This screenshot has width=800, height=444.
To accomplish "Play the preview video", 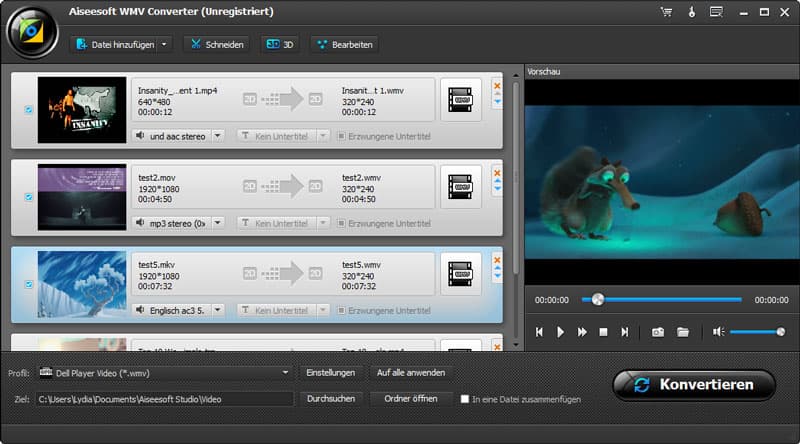I will coord(560,332).
